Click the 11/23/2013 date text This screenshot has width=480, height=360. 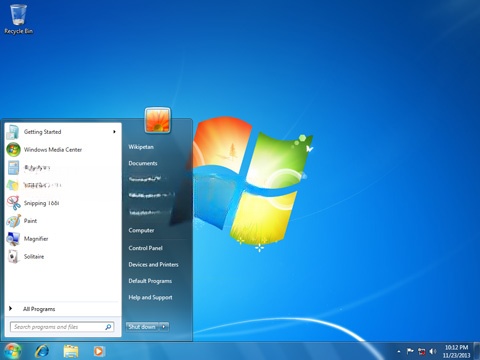point(456,355)
